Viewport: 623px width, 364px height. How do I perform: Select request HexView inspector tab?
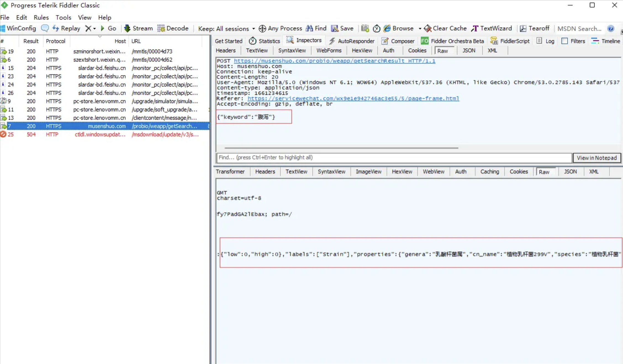click(x=362, y=51)
